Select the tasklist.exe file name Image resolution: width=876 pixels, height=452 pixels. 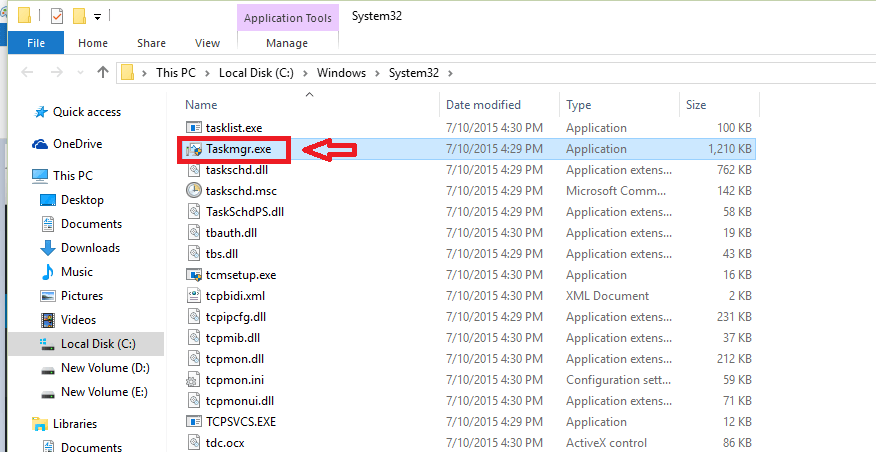click(x=234, y=128)
